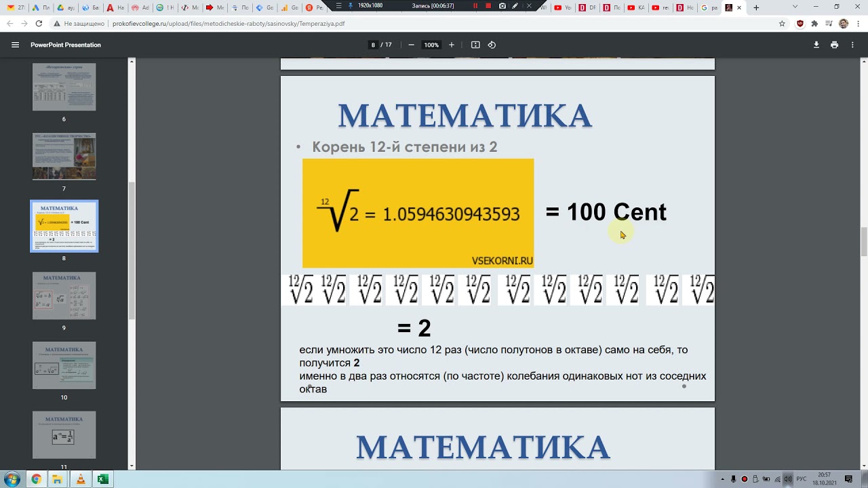Open Chrome from the taskbar

click(x=36, y=479)
